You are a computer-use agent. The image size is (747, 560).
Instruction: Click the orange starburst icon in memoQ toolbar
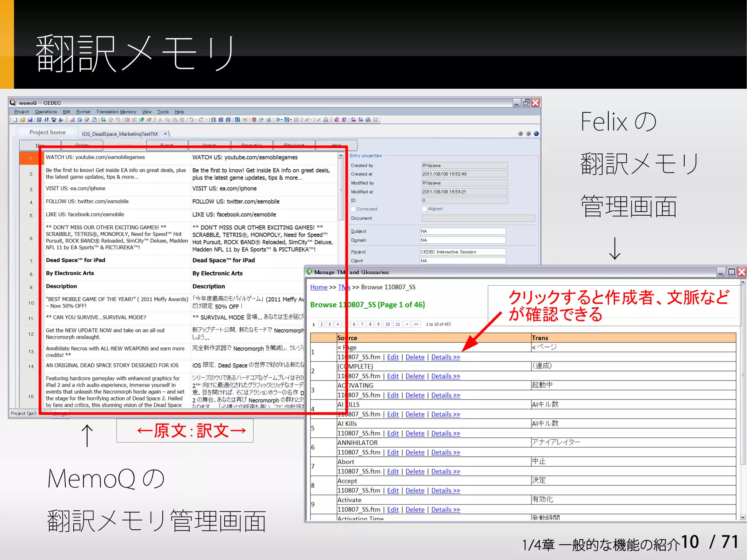254,120
